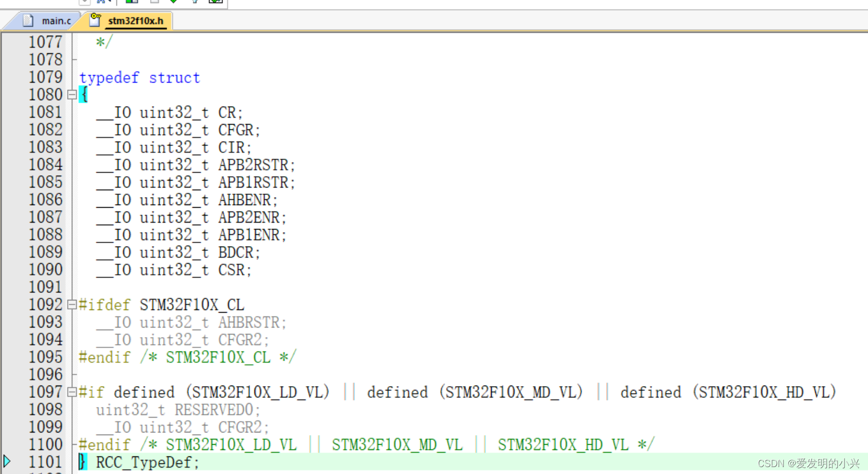Click the BDCR register declaration
Viewport: 868px width, 474px height.
(178, 252)
